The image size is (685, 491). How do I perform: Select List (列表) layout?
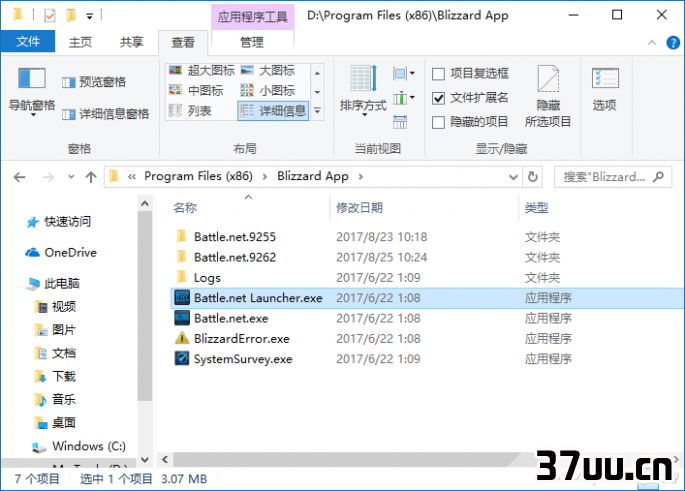[x=190, y=111]
